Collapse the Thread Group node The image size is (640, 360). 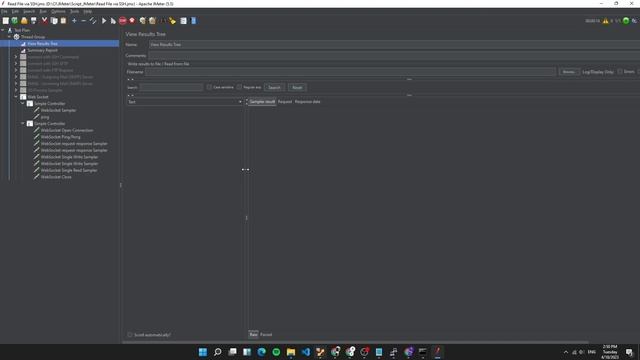[x=9, y=37]
